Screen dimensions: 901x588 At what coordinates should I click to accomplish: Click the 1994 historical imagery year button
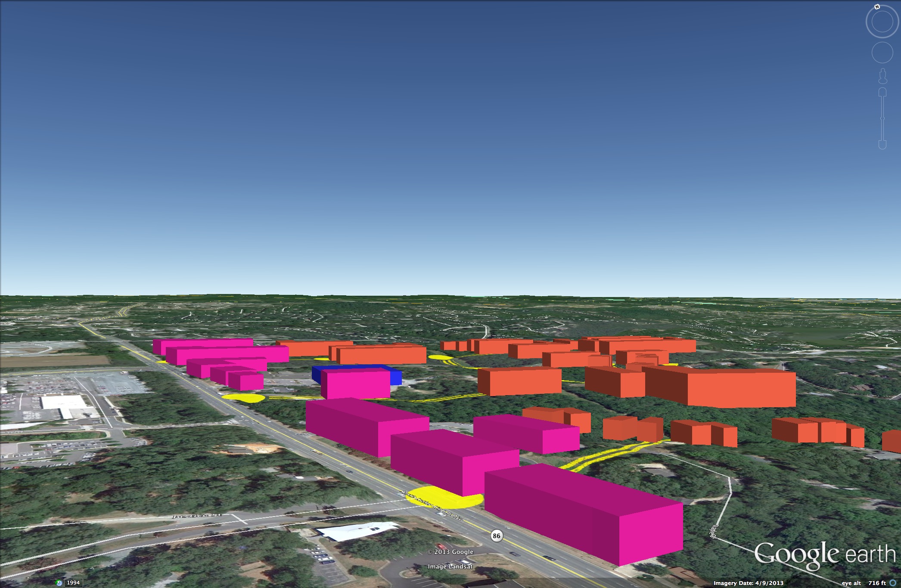click(73, 583)
